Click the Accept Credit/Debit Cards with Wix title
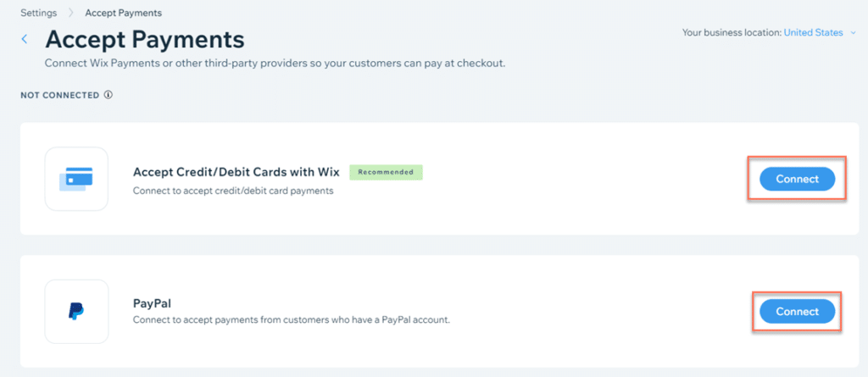This screenshot has width=868, height=377. coord(236,172)
